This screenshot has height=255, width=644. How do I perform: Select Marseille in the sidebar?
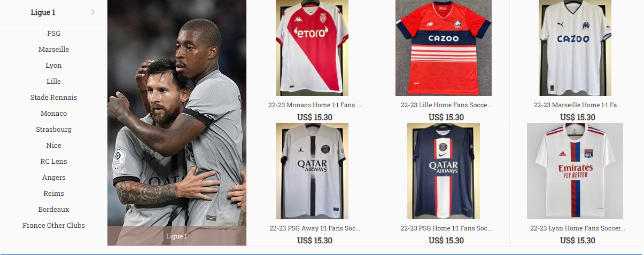[x=53, y=49]
